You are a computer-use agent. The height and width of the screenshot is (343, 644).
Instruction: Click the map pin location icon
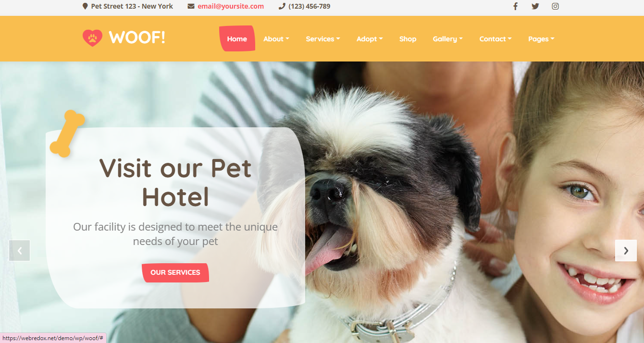[x=85, y=6]
